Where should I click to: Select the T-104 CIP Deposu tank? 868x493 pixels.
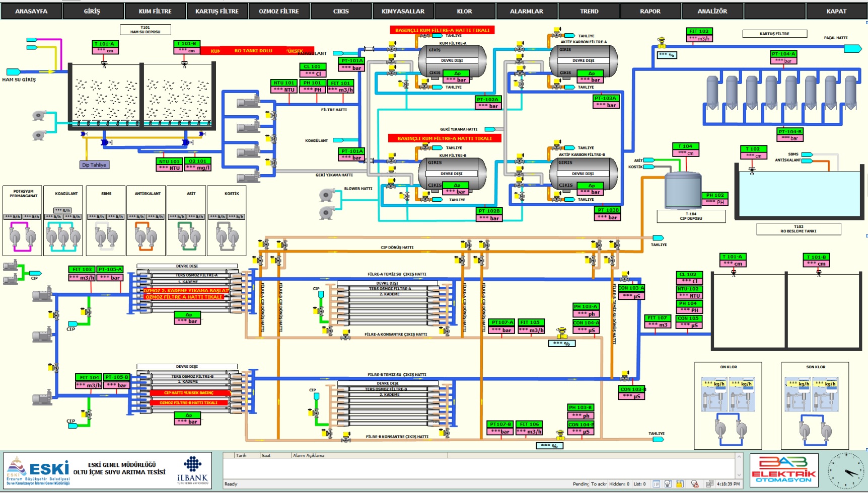click(683, 190)
